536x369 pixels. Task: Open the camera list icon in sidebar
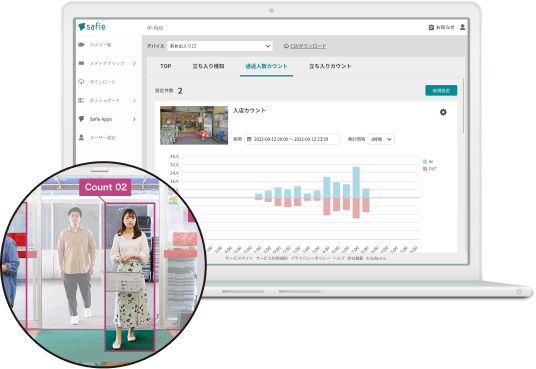coord(81,45)
